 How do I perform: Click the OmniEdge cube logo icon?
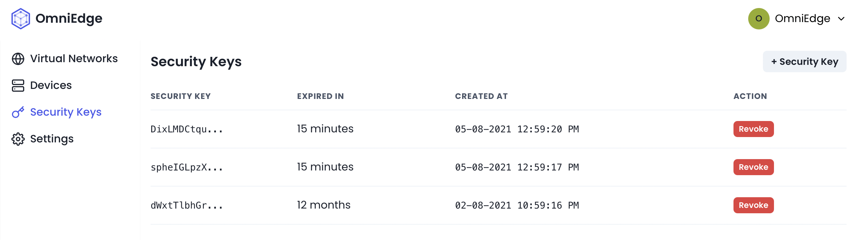coord(20,18)
